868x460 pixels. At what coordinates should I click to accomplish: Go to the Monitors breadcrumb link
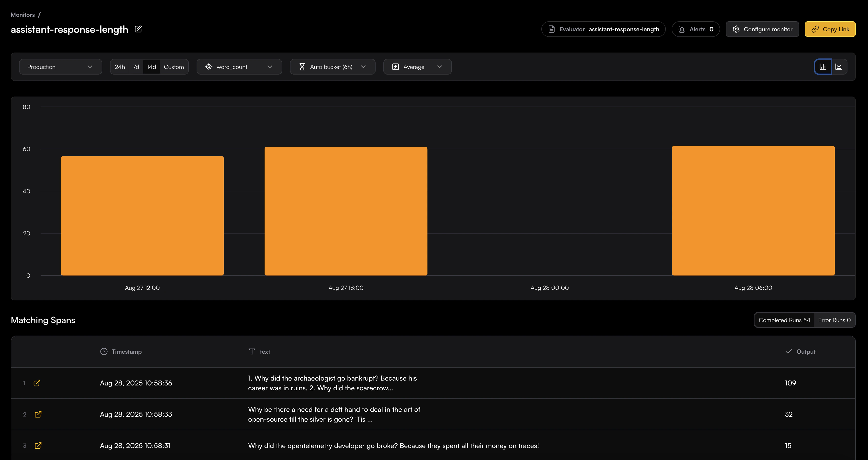[22, 15]
